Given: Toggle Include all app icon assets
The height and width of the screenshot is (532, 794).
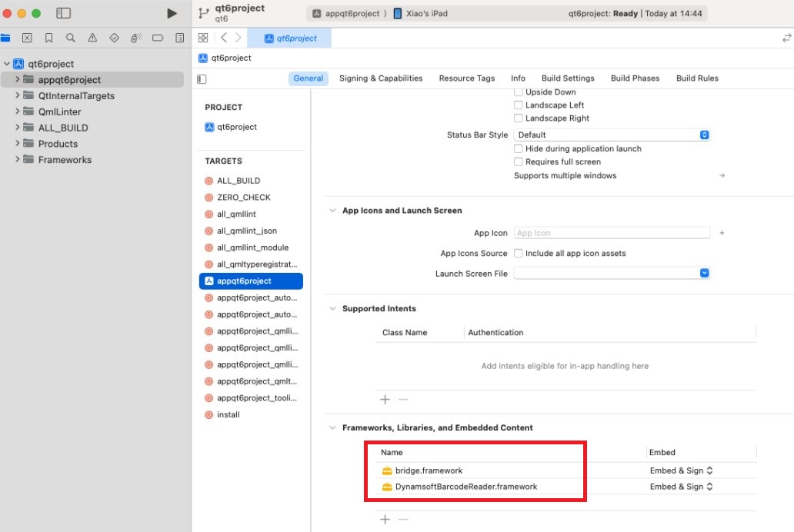Looking at the screenshot, I should click(519, 254).
